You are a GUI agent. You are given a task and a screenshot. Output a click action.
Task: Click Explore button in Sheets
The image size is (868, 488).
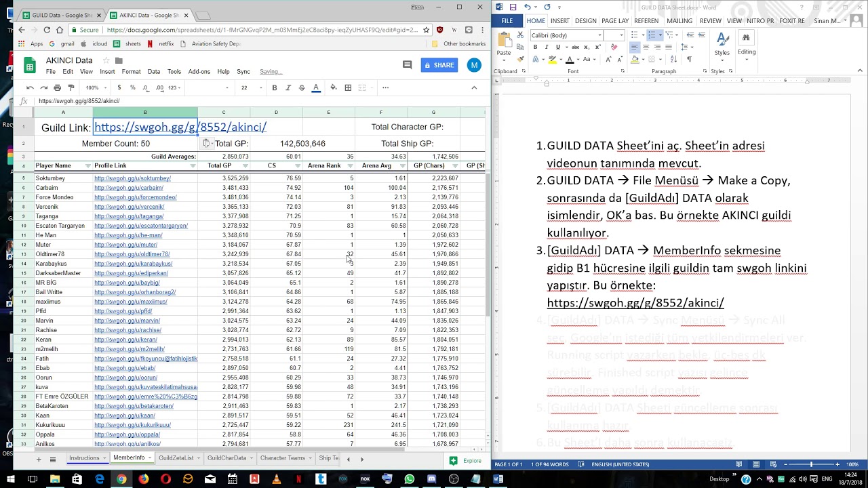466,460
